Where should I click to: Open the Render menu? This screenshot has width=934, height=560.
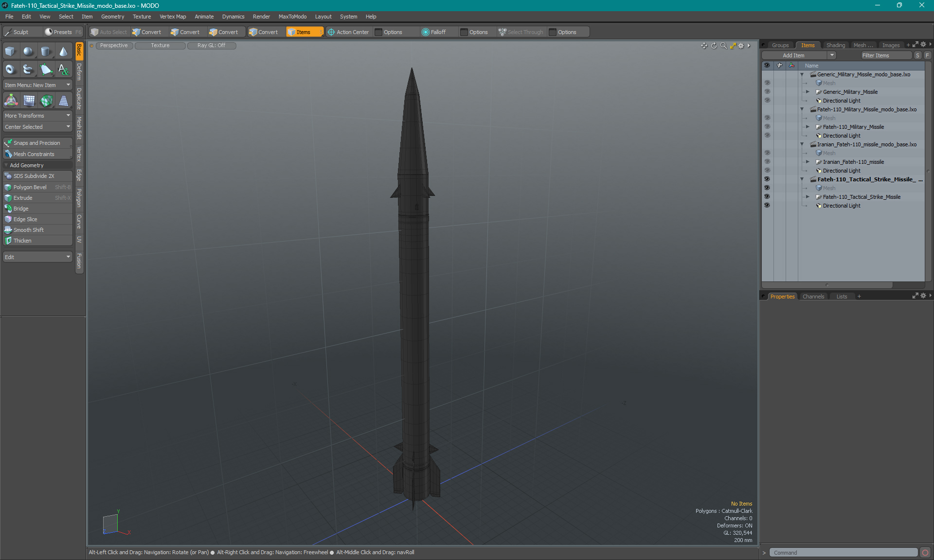(261, 17)
